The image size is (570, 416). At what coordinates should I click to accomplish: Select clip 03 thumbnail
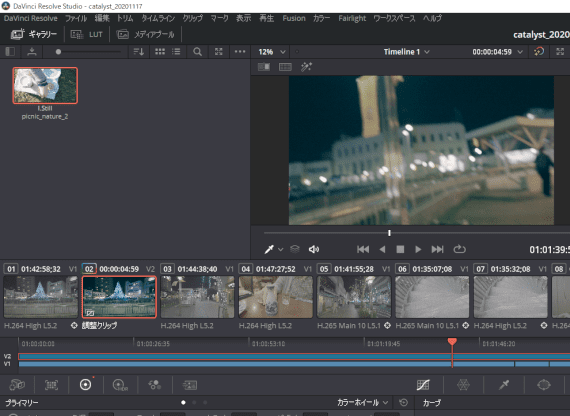pyautogui.click(x=197, y=297)
